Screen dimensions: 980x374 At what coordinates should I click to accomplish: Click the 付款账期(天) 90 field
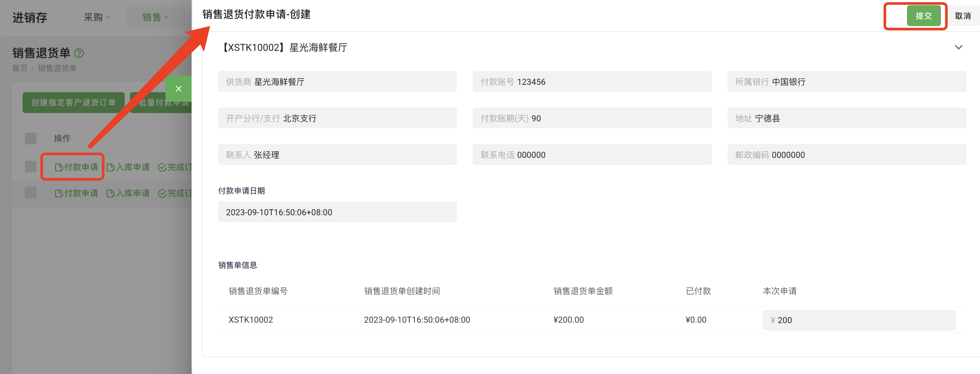pos(592,118)
